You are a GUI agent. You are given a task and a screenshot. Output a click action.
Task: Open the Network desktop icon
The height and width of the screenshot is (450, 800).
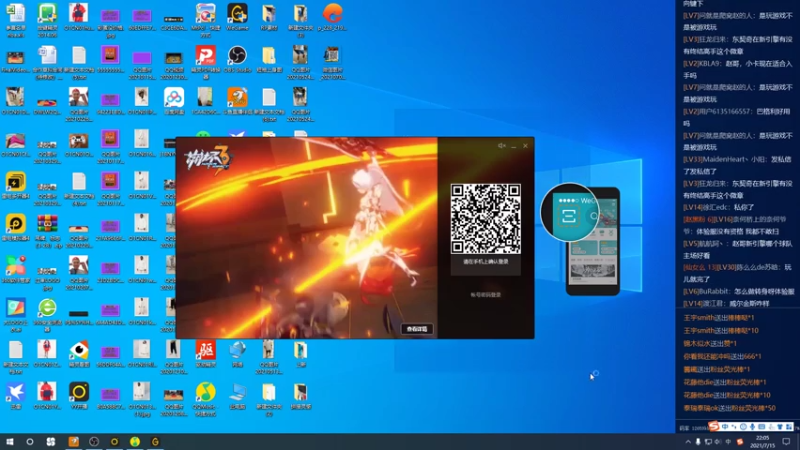click(x=237, y=354)
